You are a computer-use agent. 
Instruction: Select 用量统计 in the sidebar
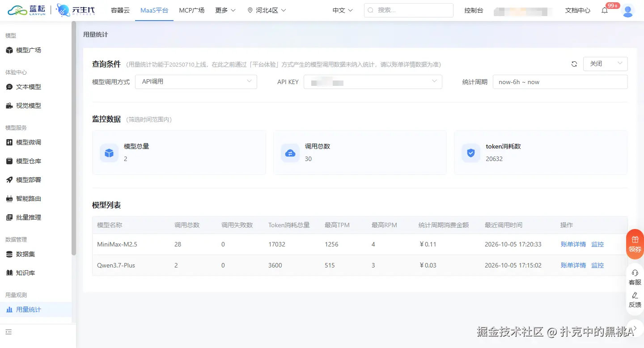[x=36, y=310]
